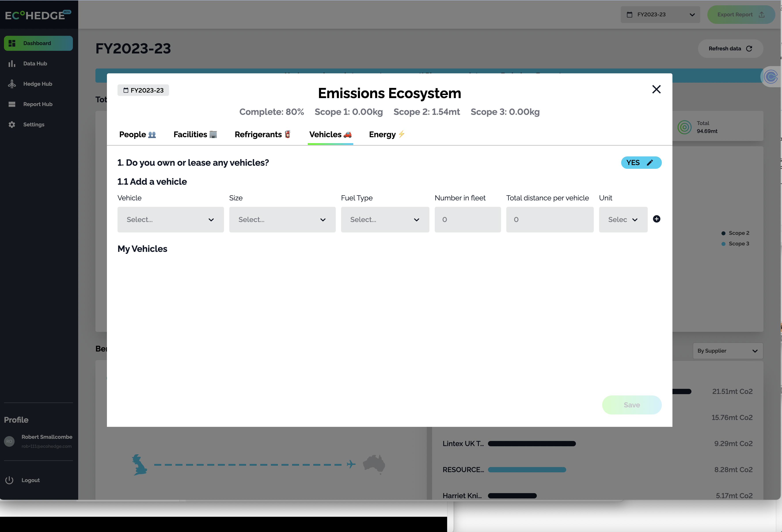The image size is (782, 532).
Task: Switch to the Energy tab
Action: tap(387, 134)
